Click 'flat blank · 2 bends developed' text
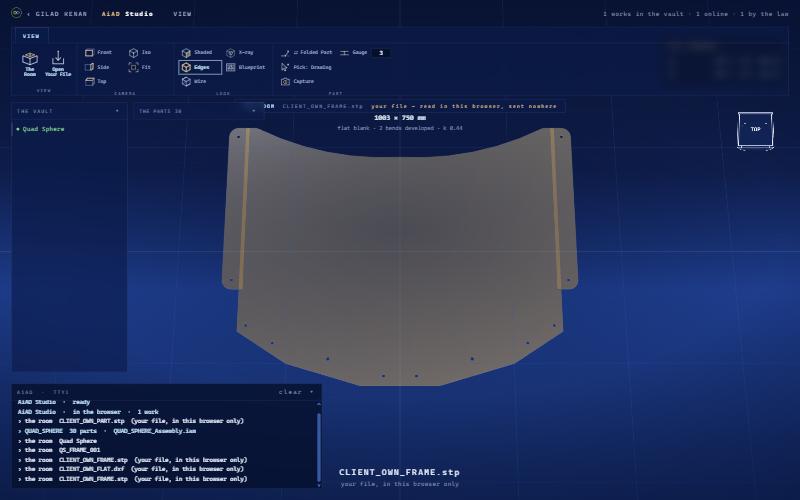Image resolution: width=800 pixels, height=500 pixels. [400, 128]
